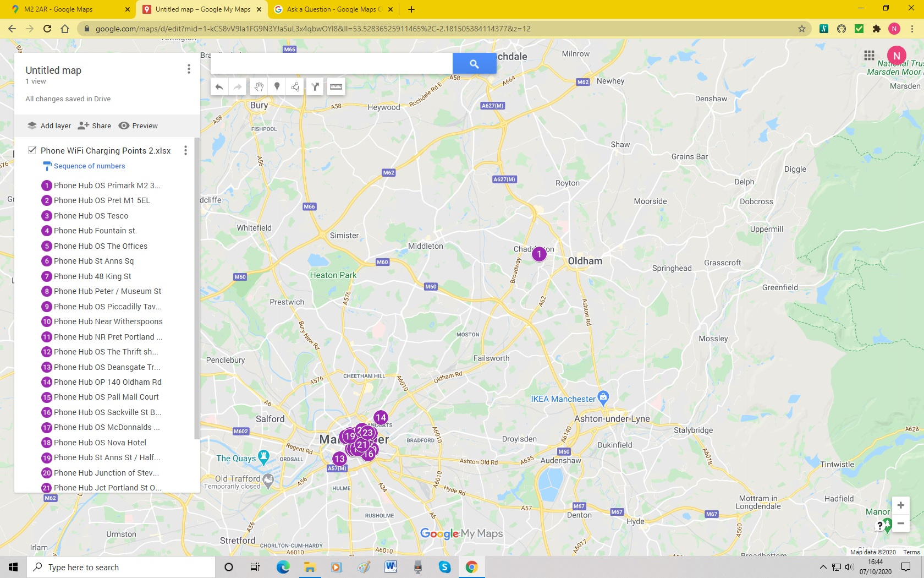Click map marker 13 in Manchester
The image size is (924, 578).
pos(339,458)
